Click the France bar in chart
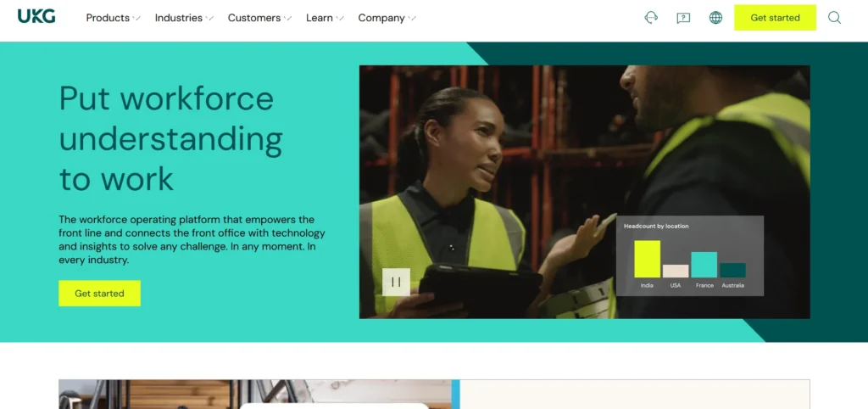 [704, 265]
